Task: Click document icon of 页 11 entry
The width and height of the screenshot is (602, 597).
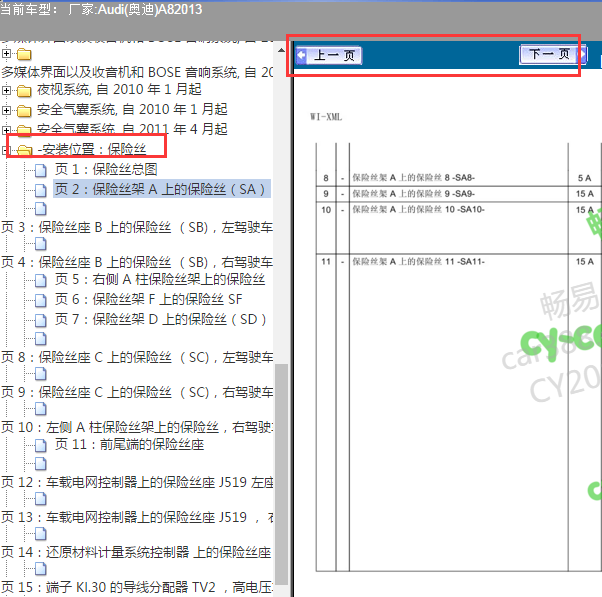Action: coord(41,445)
